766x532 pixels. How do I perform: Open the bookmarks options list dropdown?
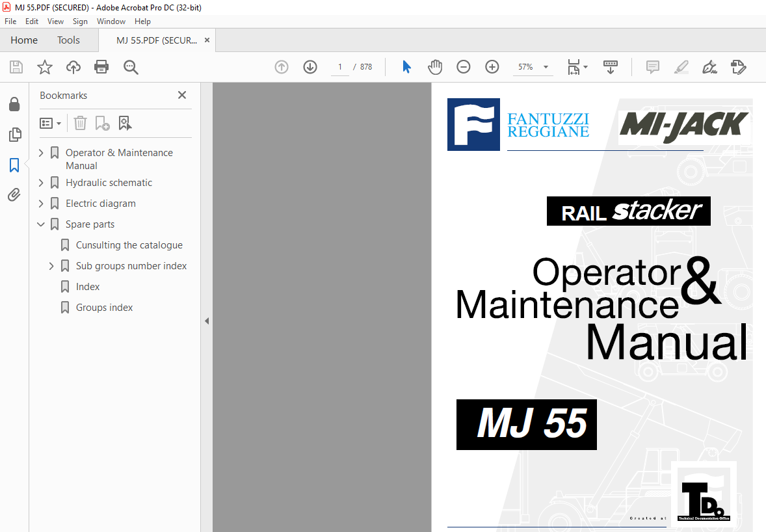[x=50, y=123]
